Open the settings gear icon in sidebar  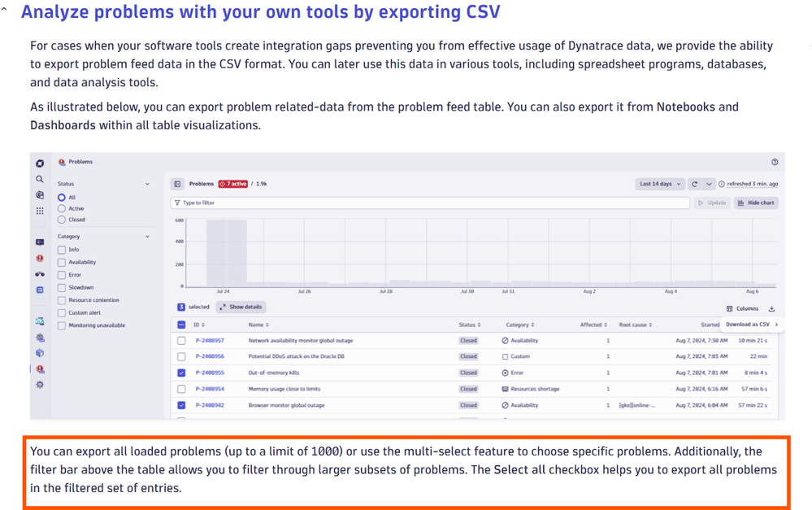pos(40,384)
